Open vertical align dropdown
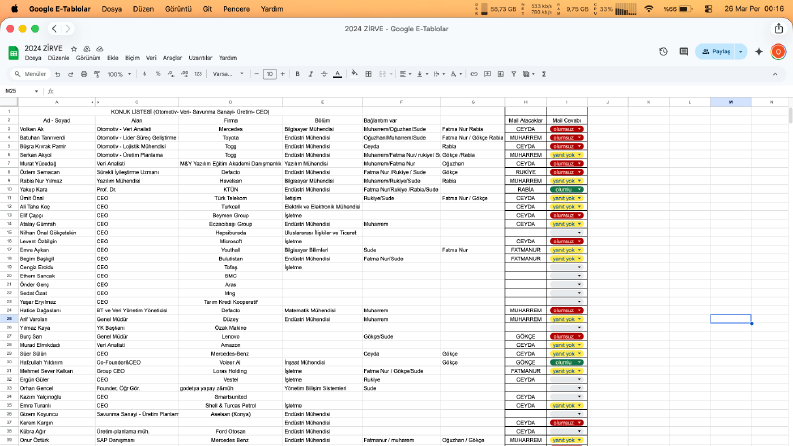Viewport: 793px width, 446px height. click(421, 74)
